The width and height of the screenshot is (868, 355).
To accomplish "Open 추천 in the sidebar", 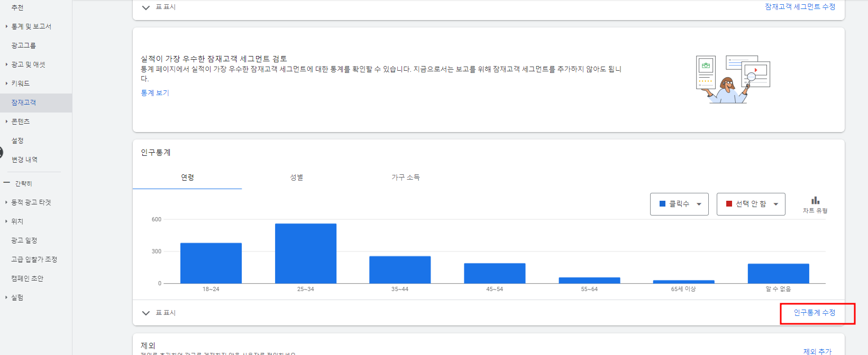I will pos(17,7).
